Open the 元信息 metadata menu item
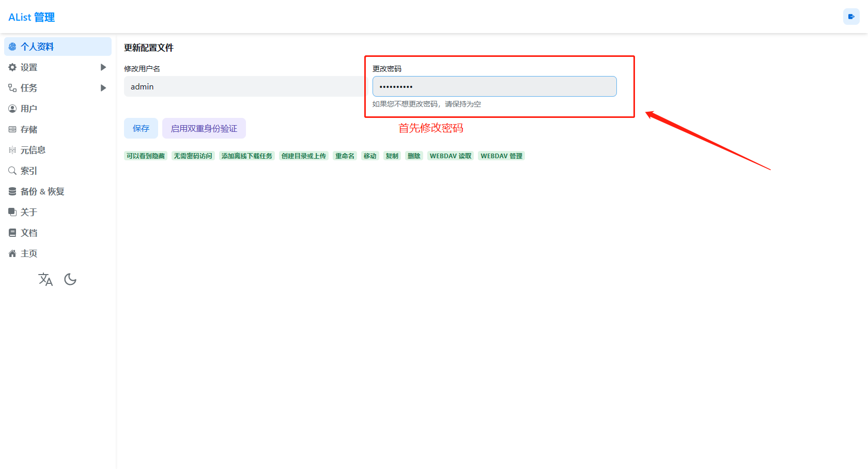Image resolution: width=868 pixels, height=469 pixels. point(33,150)
